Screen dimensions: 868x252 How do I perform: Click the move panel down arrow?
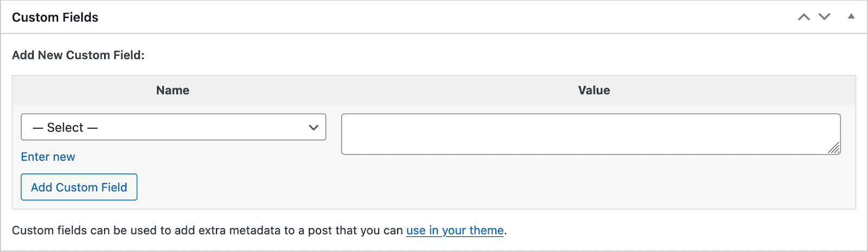click(x=825, y=17)
